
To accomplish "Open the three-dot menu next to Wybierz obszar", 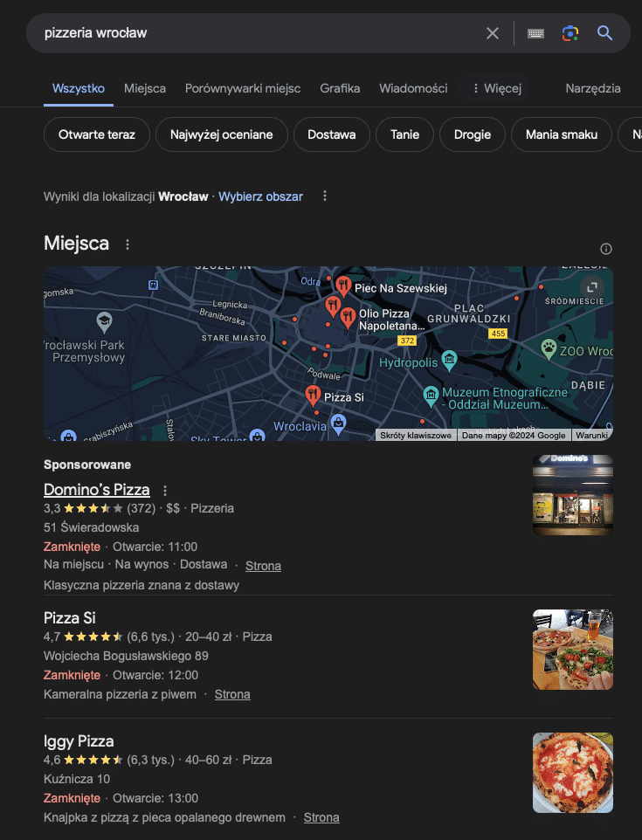I will (x=324, y=196).
